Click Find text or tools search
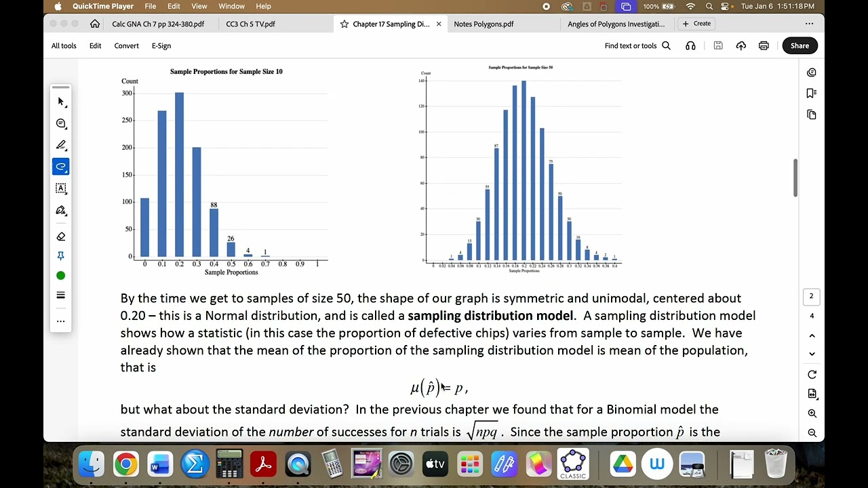This screenshot has width=868, height=488. [637, 45]
